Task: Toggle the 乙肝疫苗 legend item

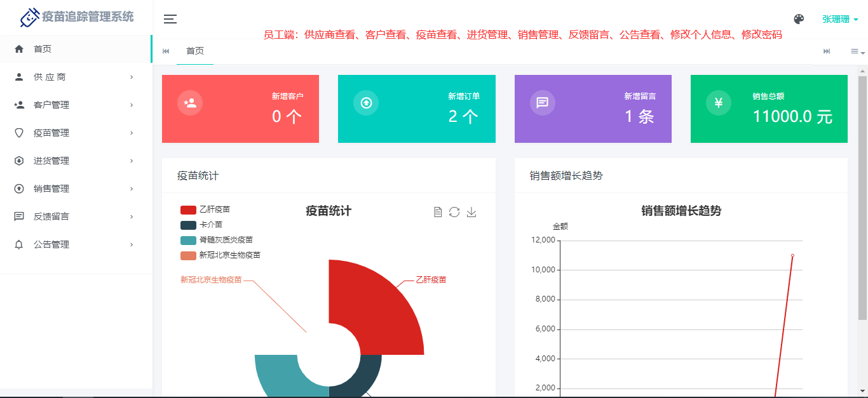Action: (x=205, y=209)
